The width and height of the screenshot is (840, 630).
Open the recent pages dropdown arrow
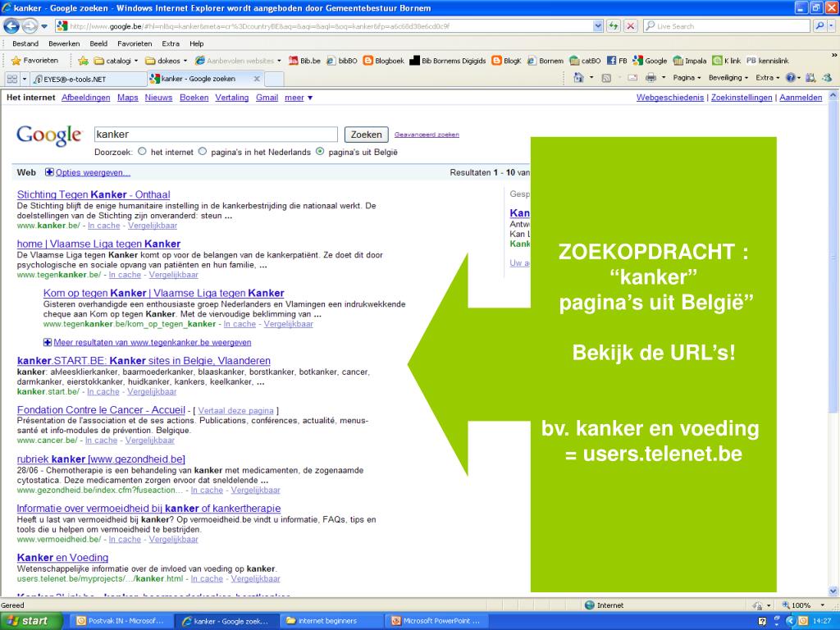click(x=44, y=25)
